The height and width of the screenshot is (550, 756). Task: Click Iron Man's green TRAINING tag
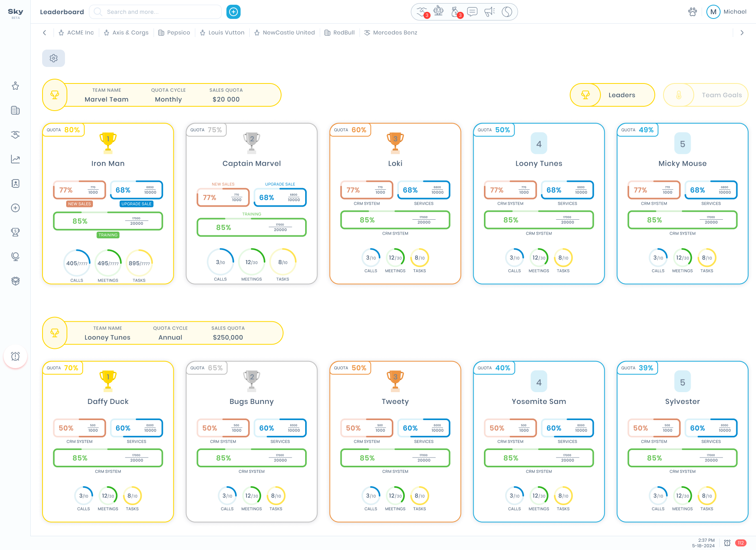pyautogui.click(x=108, y=235)
